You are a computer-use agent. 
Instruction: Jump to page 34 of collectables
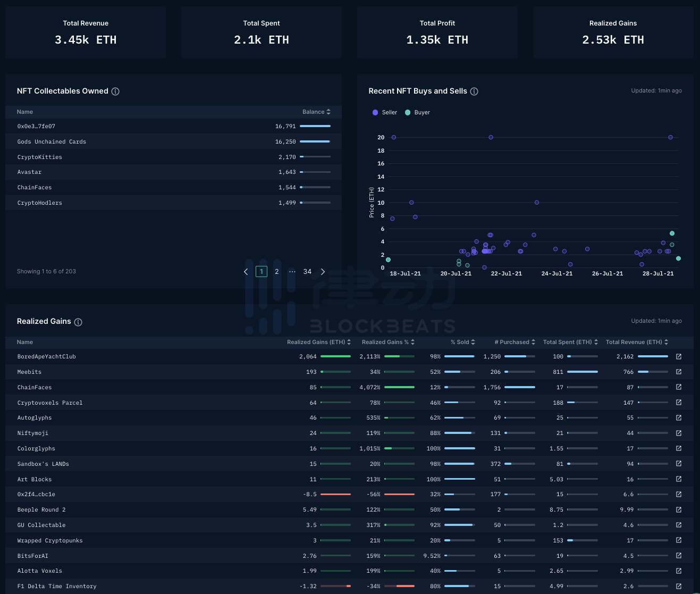(x=307, y=272)
